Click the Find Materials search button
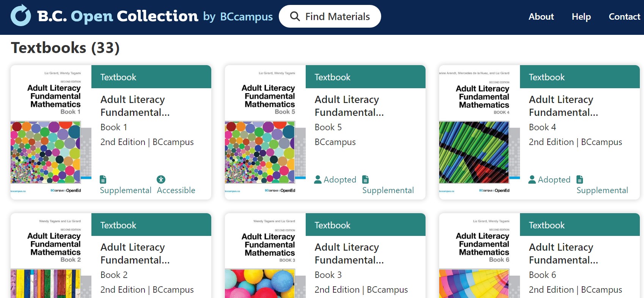Image resolution: width=644 pixels, height=298 pixels. pos(330,16)
